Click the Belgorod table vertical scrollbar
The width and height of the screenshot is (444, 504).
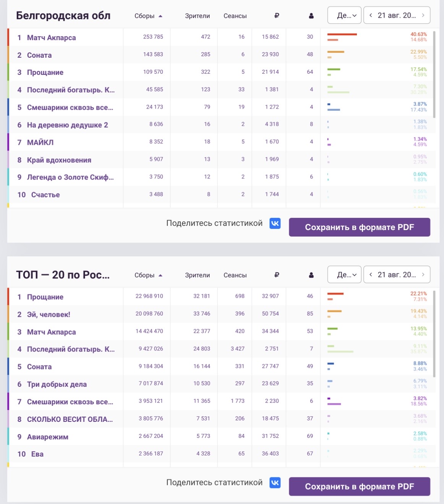click(x=434, y=73)
